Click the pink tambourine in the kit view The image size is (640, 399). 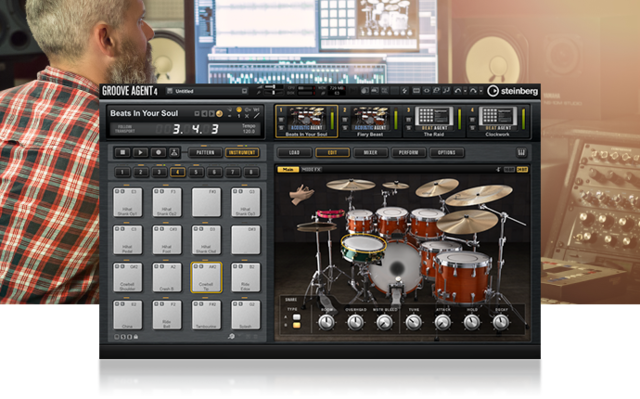coord(331,213)
